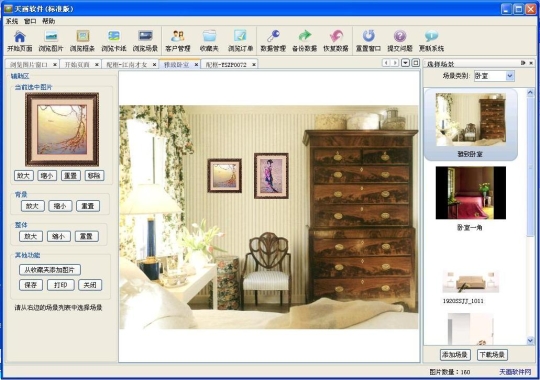
Task: Click the 重置窗口 reset window icon
Action: tap(368, 41)
